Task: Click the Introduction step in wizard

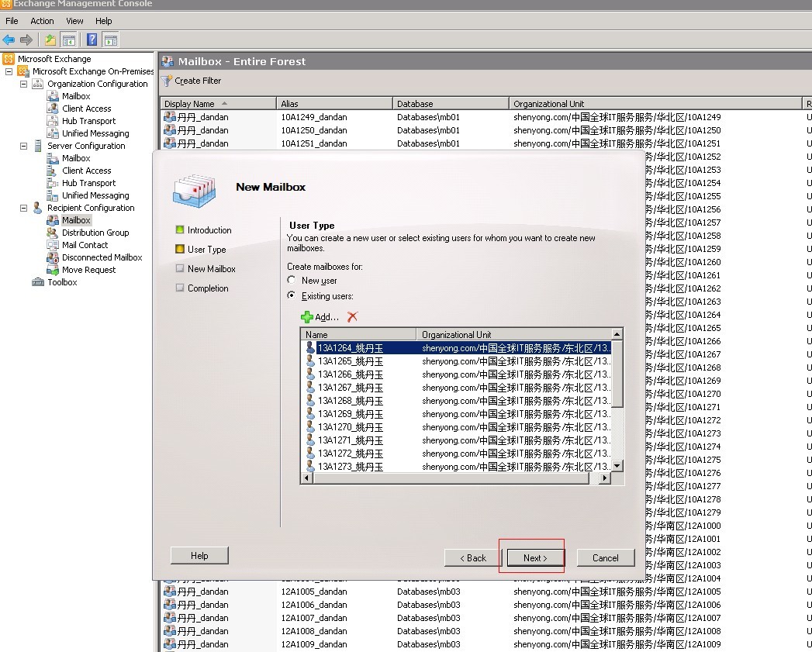Action: pyautogui.click(x=209, y=230)
